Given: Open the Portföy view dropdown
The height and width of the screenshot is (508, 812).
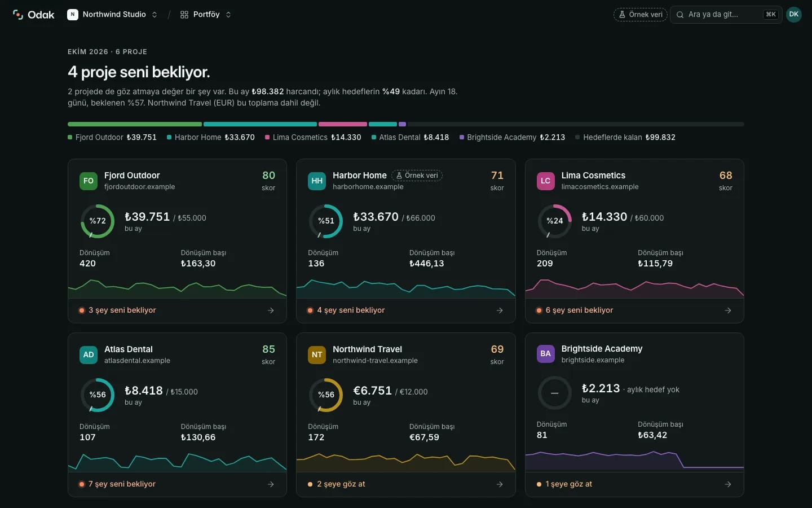Looking at the screenshot, I should tap(206, 15).
